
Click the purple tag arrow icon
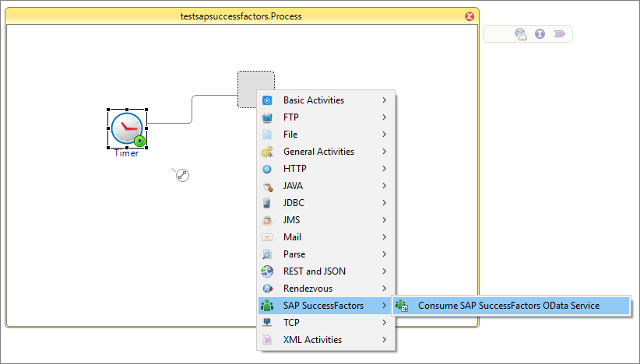point(560,33)
